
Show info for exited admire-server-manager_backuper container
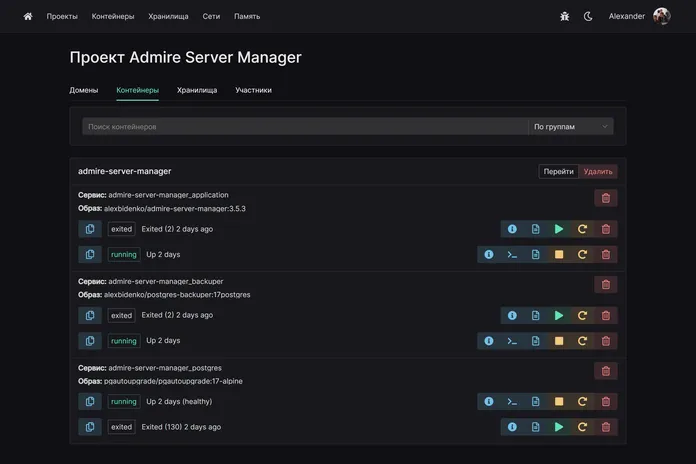click(x=512, y=315)
